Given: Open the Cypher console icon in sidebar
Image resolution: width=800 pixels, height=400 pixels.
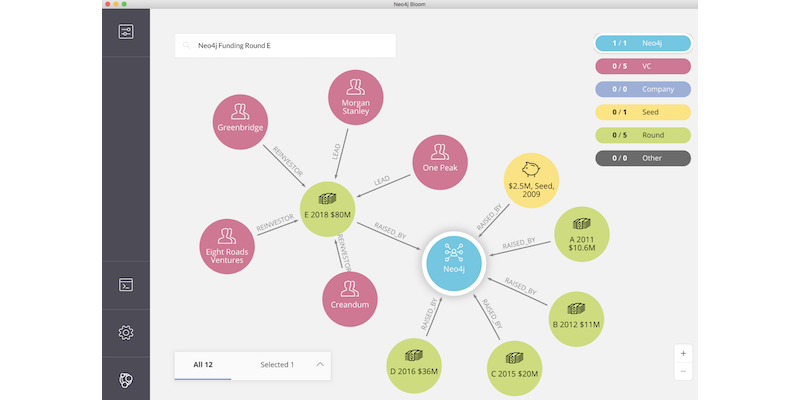Looking at the screenshot, I should point(126,285).
